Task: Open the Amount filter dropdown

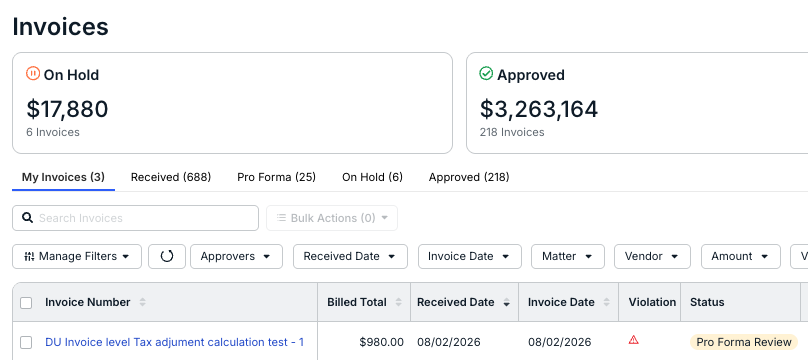Action: 741,256
